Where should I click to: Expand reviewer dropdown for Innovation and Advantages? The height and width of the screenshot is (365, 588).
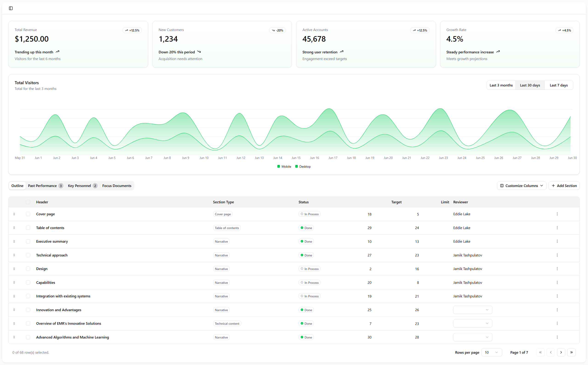[472, 310]
